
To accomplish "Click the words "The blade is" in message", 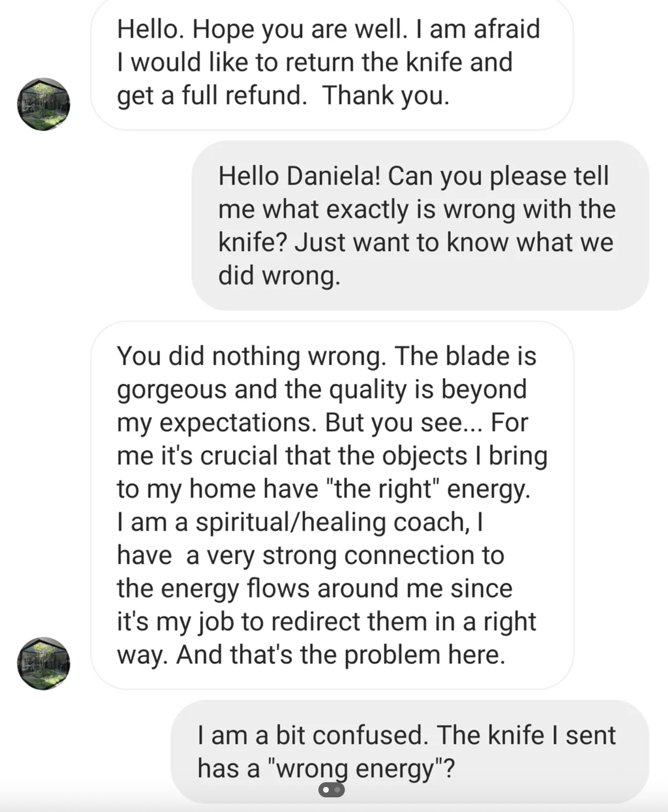I will tap(465, 356).
